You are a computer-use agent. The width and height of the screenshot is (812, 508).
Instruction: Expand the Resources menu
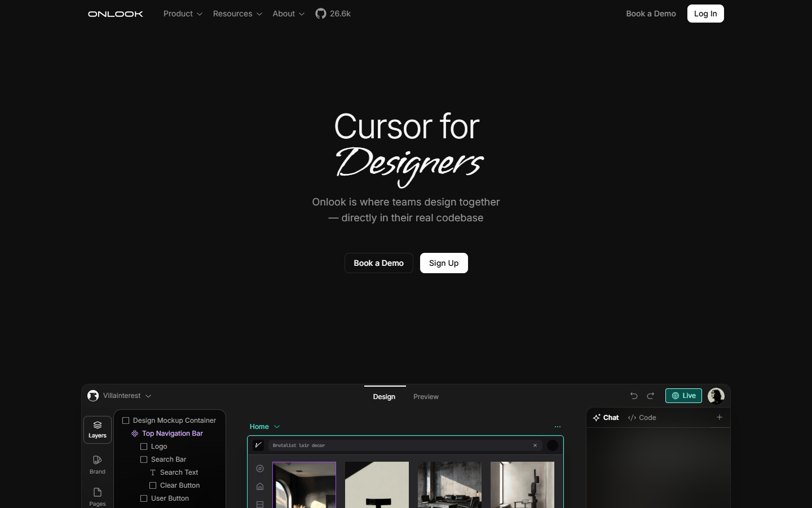click(237, 14)
